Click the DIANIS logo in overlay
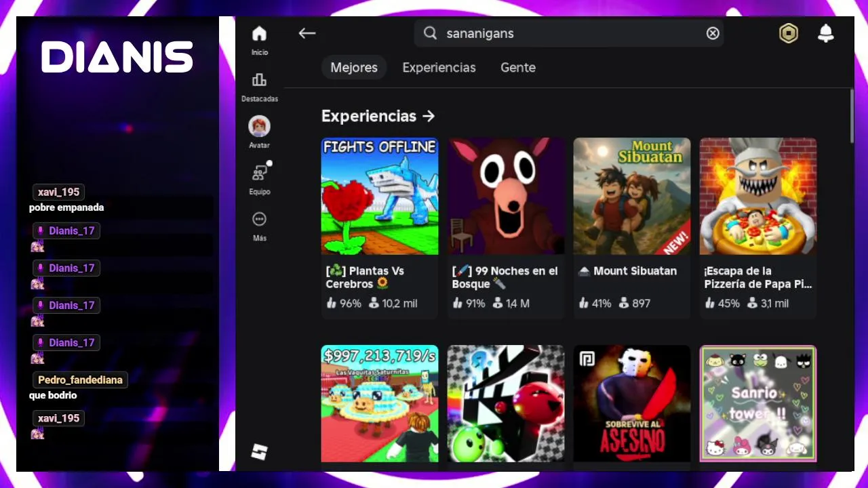Viewport: 868px width, 488px height. (117, 57)
